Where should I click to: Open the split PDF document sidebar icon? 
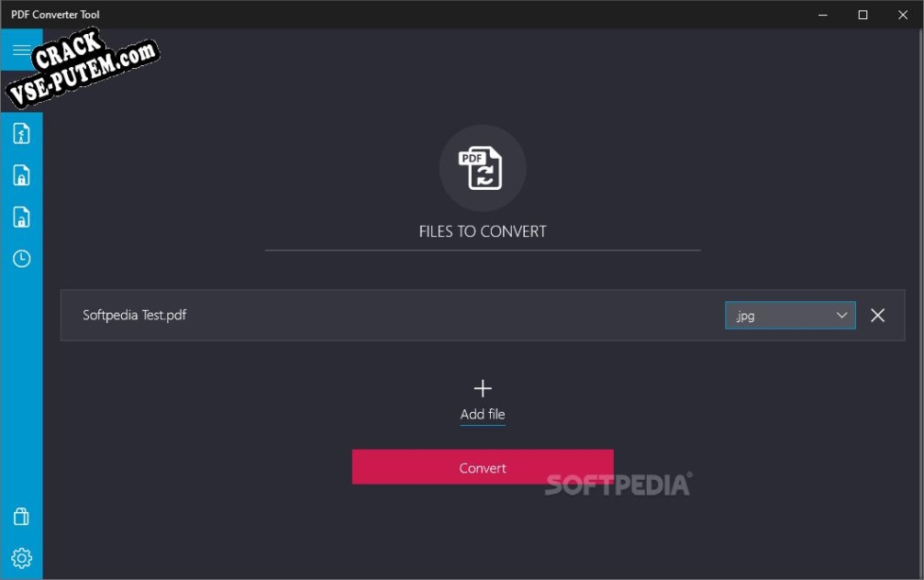[x=22, y=134]
